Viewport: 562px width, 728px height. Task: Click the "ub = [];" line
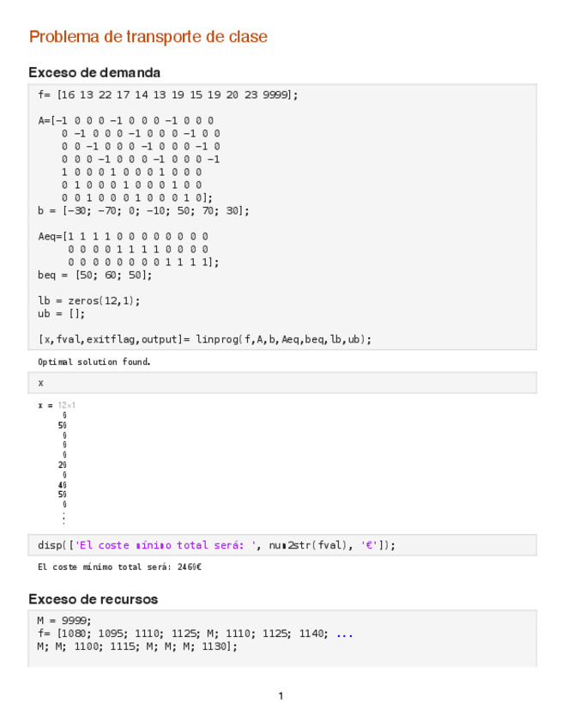point(61,313)
